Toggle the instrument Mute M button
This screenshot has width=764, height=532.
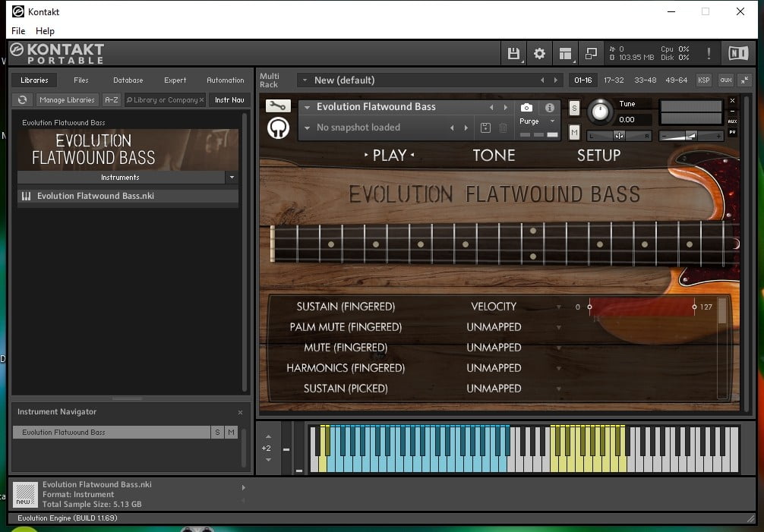tap(574, 131)
